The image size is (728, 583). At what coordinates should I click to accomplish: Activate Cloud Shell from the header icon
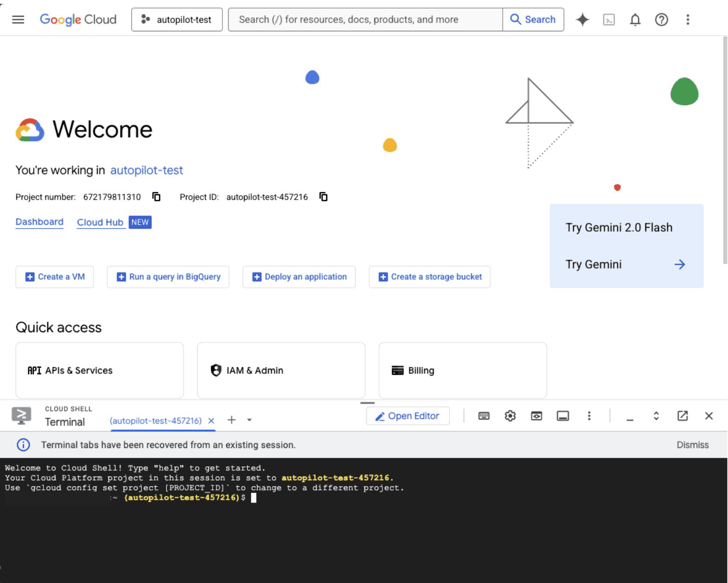pyautogui.click(x=609, y=20)
